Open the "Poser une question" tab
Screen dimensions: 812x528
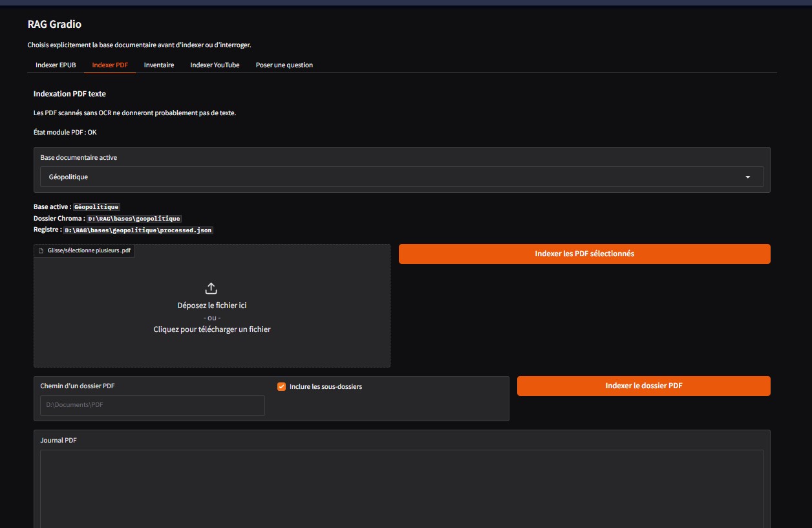pos(284,65)
